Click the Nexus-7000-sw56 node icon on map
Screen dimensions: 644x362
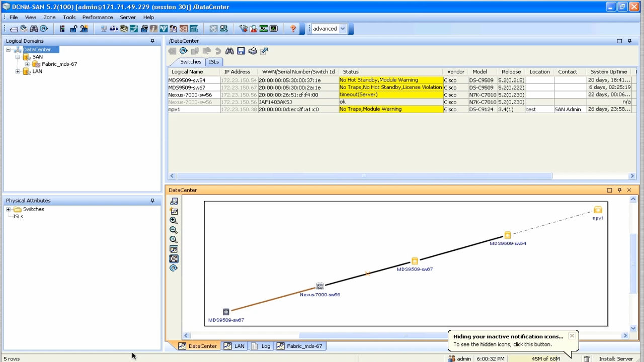pos(319,287)
